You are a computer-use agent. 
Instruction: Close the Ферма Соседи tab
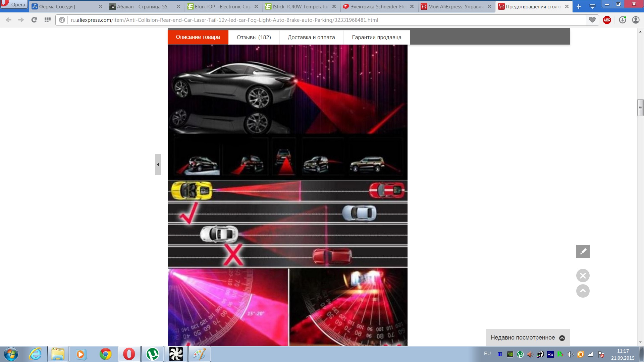pos(100,6)
